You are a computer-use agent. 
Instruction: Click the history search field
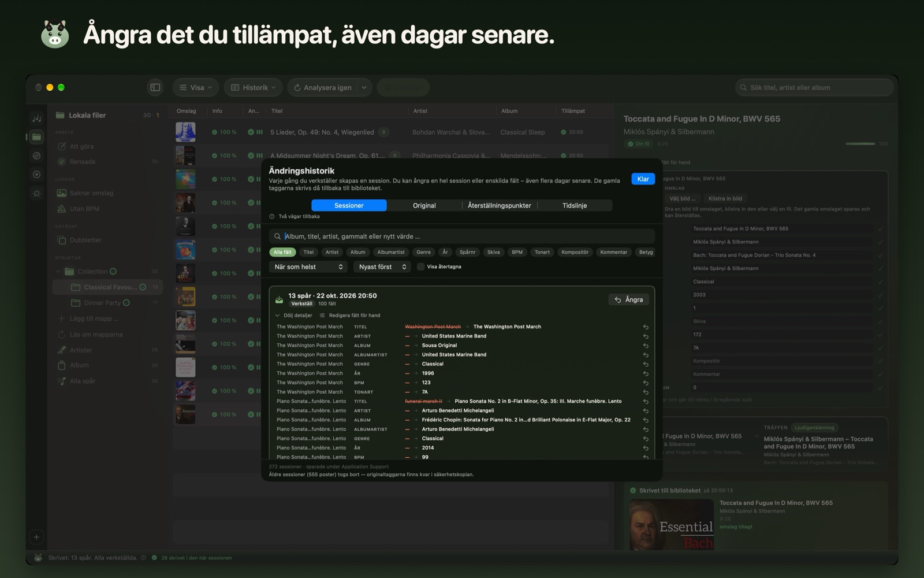[x=462, y=236]
